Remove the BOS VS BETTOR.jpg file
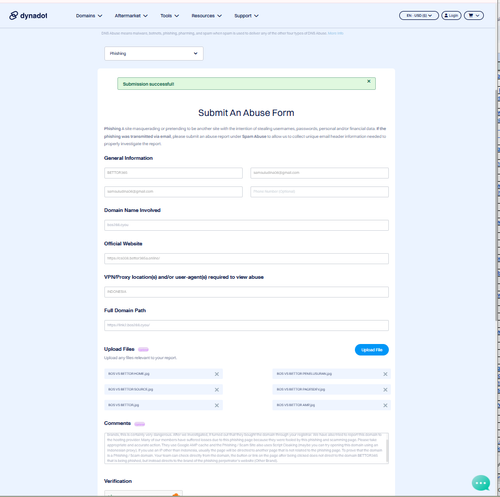This screenshot has height=497, width=500. pyautogui.click(x=217, y=405)
